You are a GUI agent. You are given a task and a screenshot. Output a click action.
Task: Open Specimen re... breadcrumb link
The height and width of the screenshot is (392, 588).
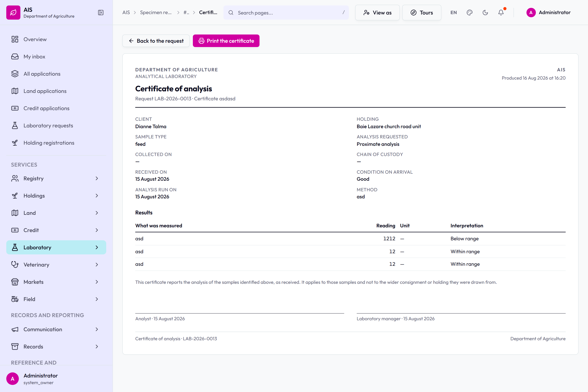(156, 13)
